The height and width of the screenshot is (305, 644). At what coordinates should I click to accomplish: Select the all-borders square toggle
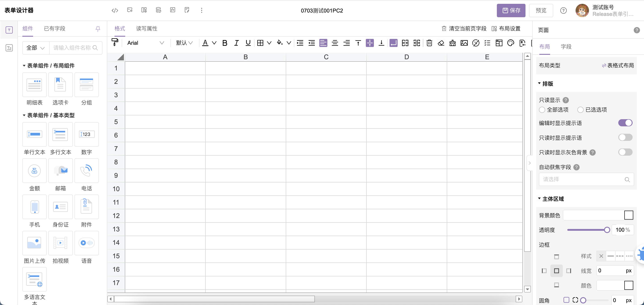(x=556, y=271)
